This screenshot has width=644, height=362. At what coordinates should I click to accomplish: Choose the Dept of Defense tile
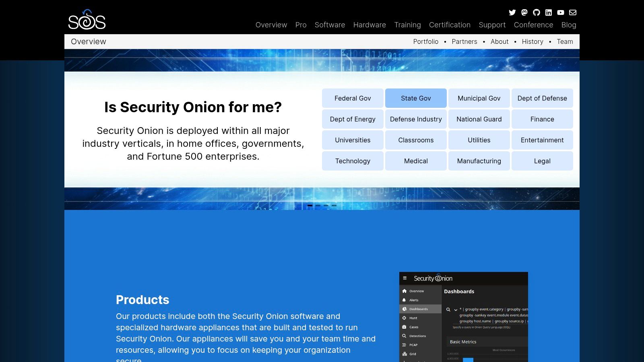coord(542,98)
